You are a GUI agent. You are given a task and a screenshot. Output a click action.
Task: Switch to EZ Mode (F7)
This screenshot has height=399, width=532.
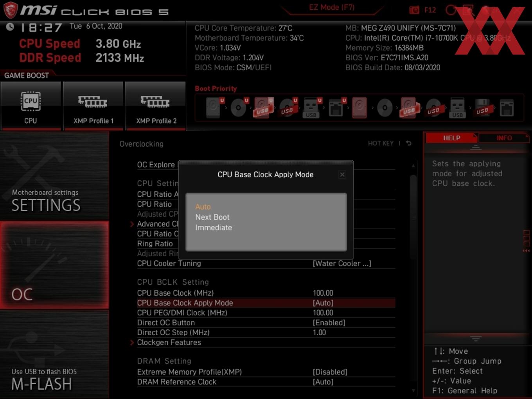coord(332,7)
